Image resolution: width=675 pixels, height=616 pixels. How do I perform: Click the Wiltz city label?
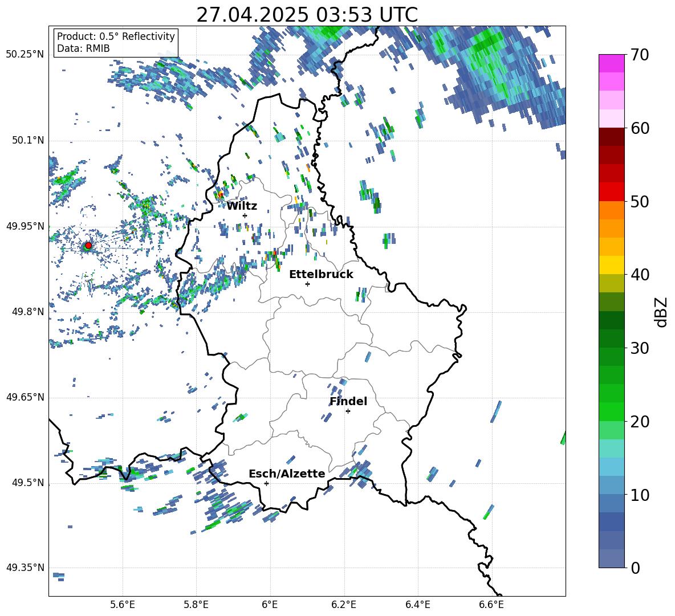tap(242, 206)
